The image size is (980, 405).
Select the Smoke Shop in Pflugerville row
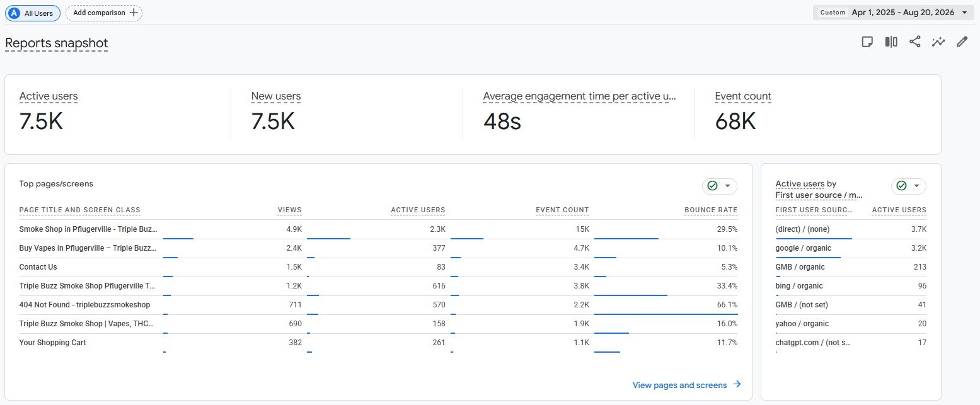point(378,229)
